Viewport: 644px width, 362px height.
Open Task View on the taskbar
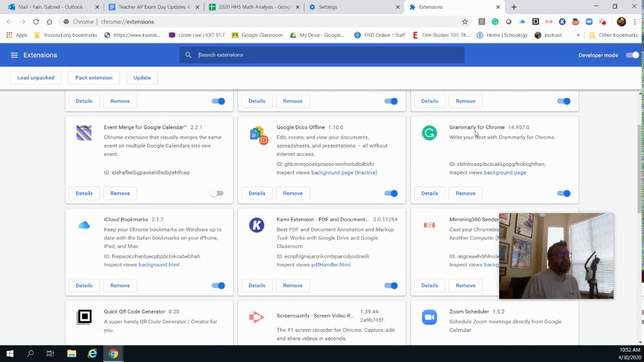click(50, 353)
